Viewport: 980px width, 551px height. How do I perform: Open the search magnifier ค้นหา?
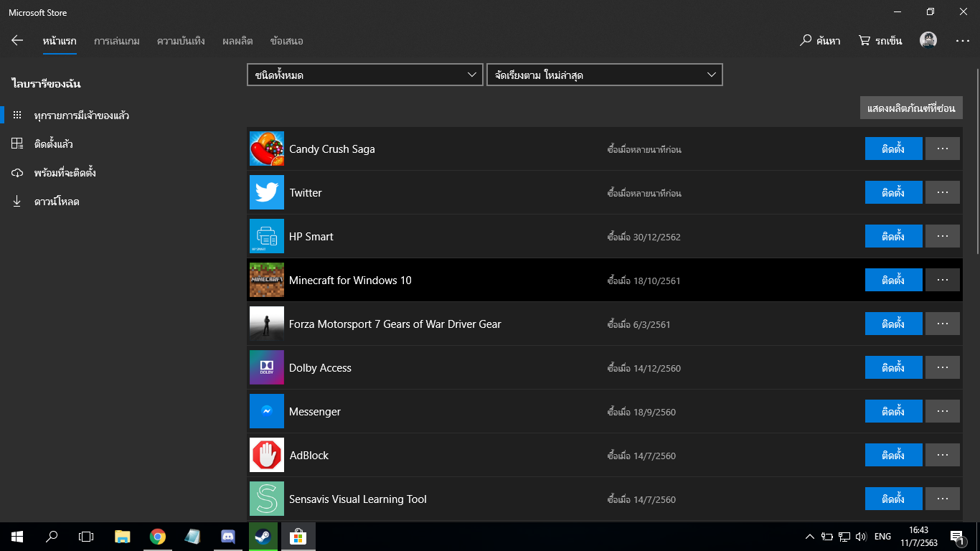click(x=820, y=41)
